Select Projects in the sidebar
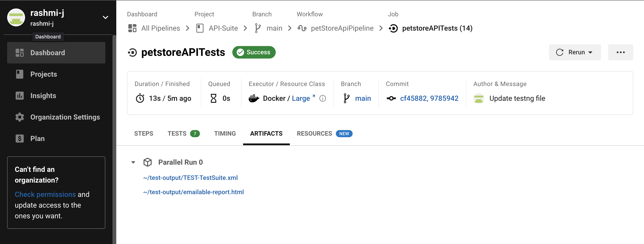The image size is (644, 244). coord(44,74)
